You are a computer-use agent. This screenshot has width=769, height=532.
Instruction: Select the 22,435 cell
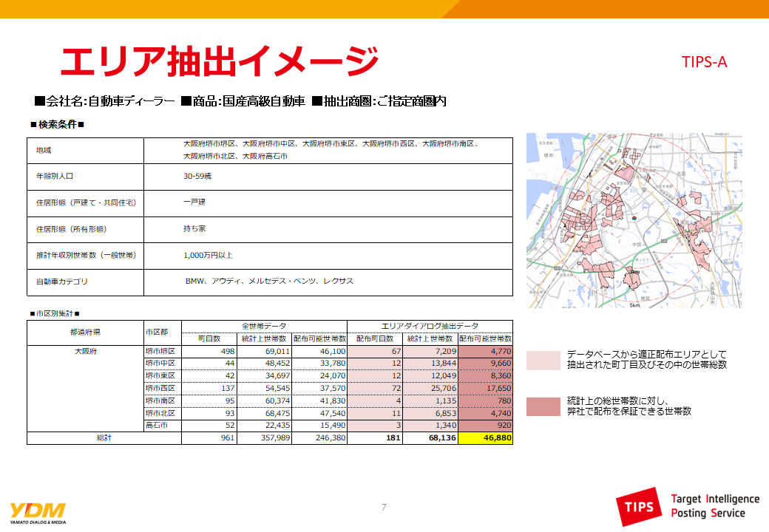265,426
